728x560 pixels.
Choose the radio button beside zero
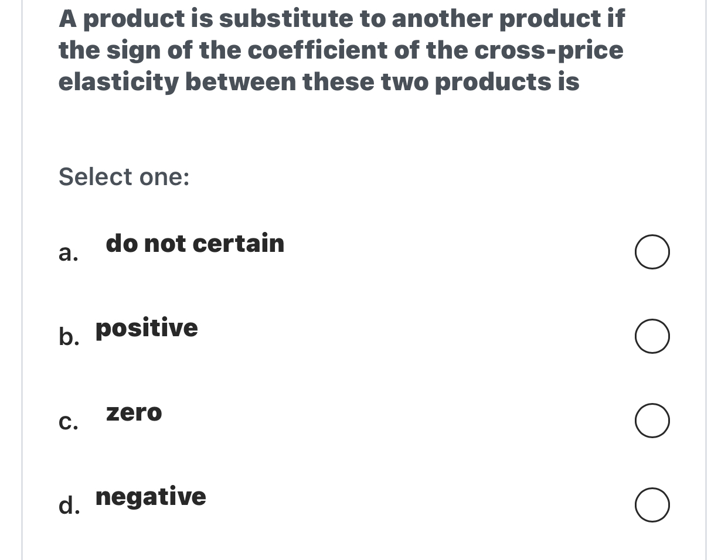652,421
